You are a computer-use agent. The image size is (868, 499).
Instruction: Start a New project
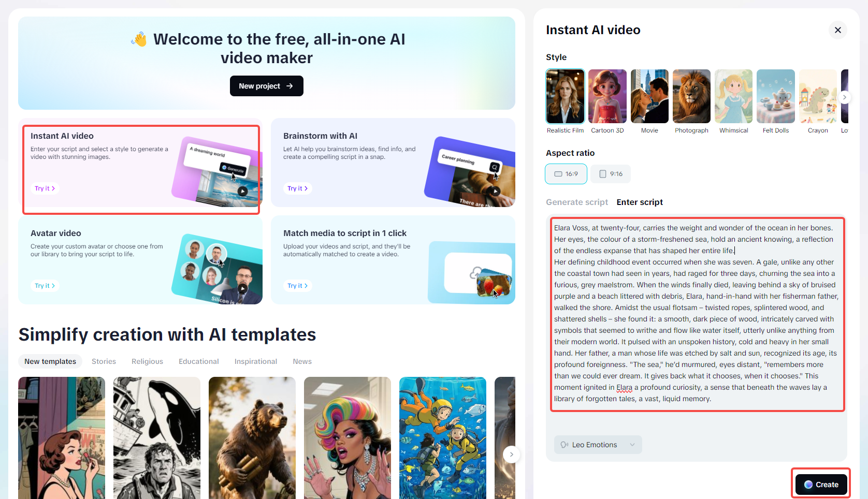point(266,86)
